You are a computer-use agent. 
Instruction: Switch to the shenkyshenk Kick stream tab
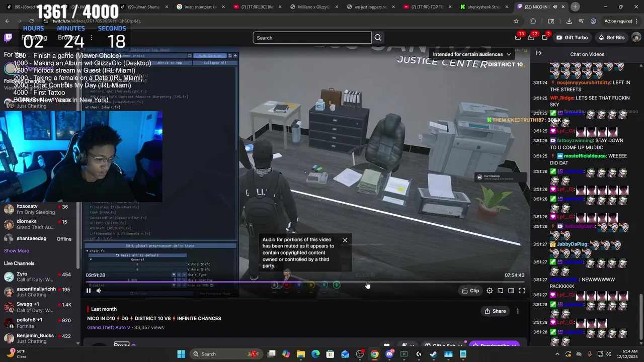484,7
